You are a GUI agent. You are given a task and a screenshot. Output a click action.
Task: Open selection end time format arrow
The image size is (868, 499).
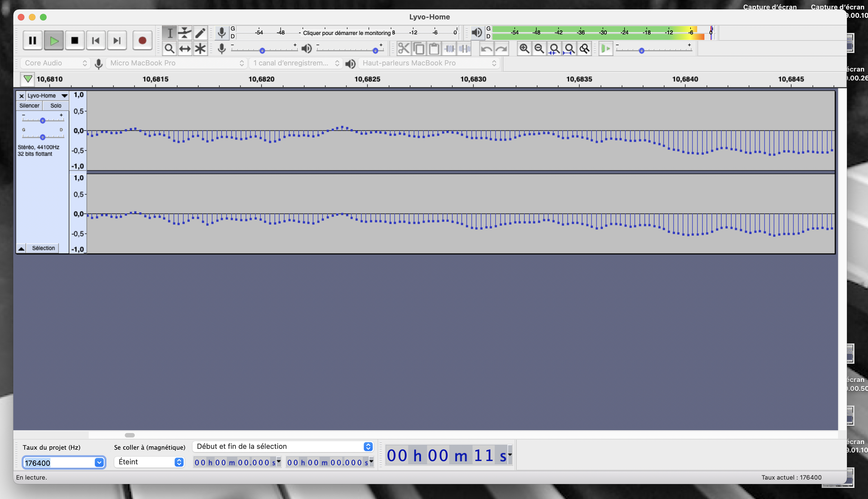click(x=371, y=461)
